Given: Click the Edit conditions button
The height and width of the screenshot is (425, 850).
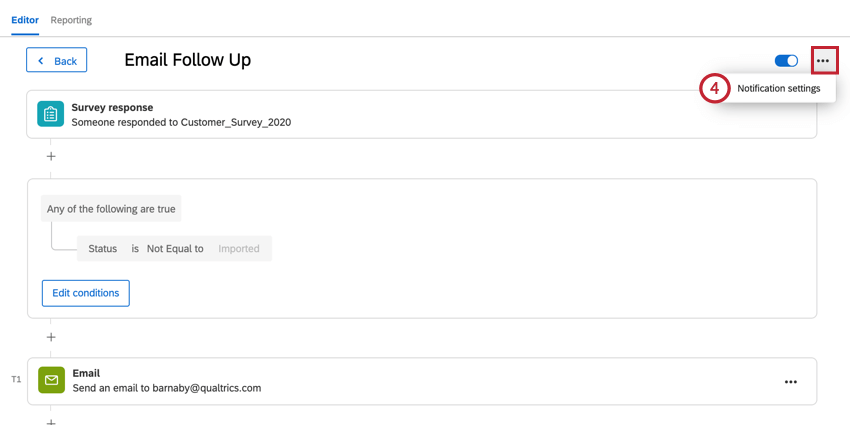Looking at the screenshot, I should 85,293.
